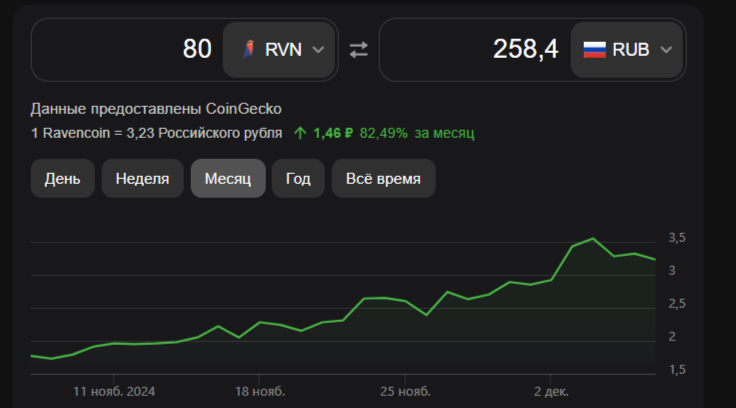Edit the RUB amount field showing 258,4
The width and height of the screenshot is (736, 408).
475,49
